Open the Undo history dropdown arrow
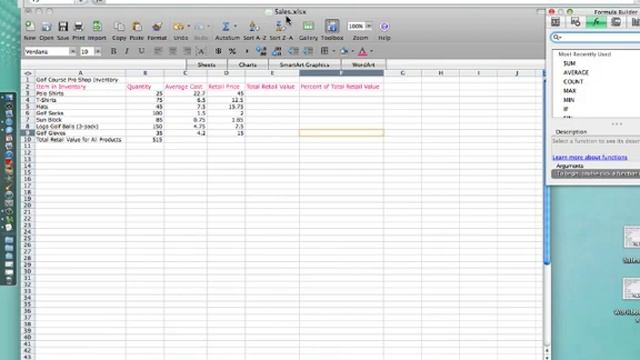 coord(189,27)
